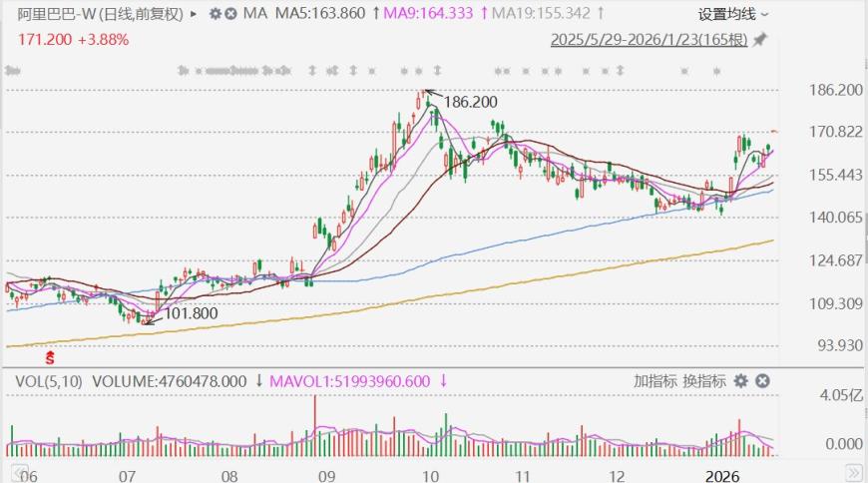Open the 设置均线 dropdown
The width and height of the screenshot is (868, 483).
point(733,14)
